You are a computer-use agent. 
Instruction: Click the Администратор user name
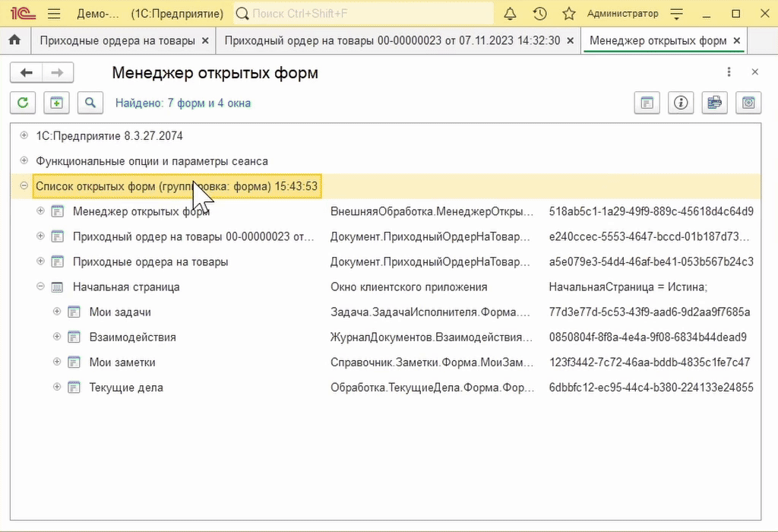[x=623, y=14]
